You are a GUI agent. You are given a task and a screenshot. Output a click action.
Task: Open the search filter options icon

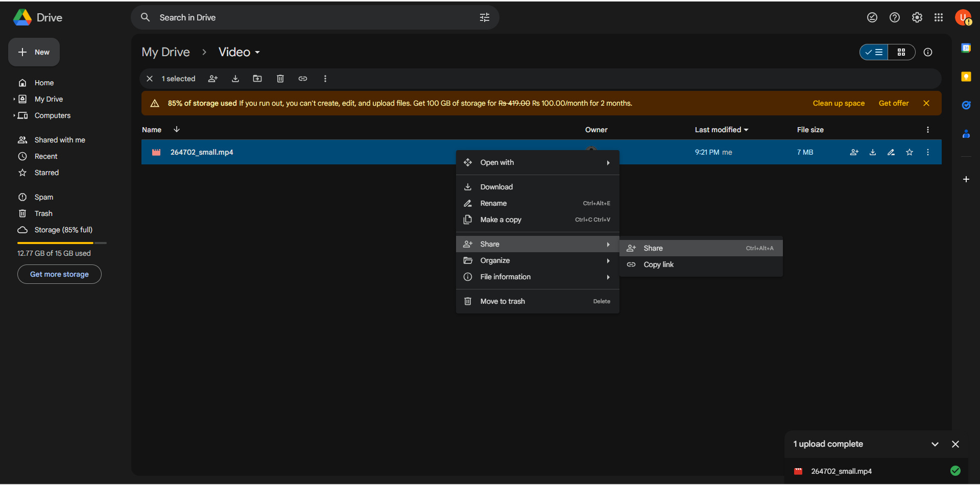[485, 17]
